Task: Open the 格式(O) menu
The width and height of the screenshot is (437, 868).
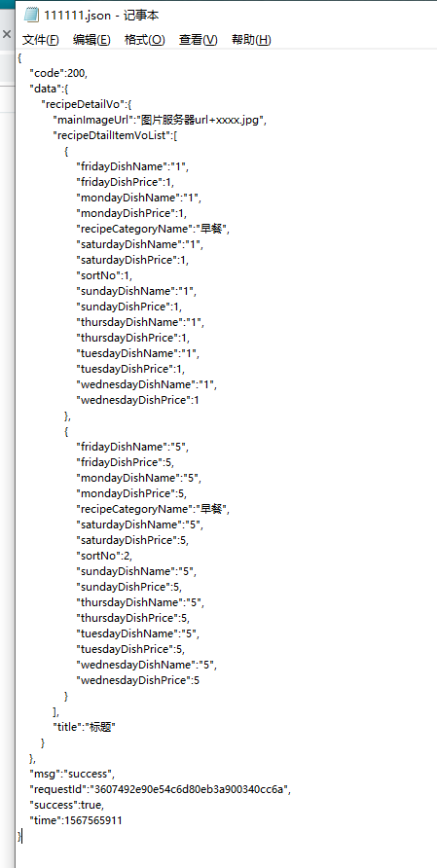Action: click(x=145, y=40)
